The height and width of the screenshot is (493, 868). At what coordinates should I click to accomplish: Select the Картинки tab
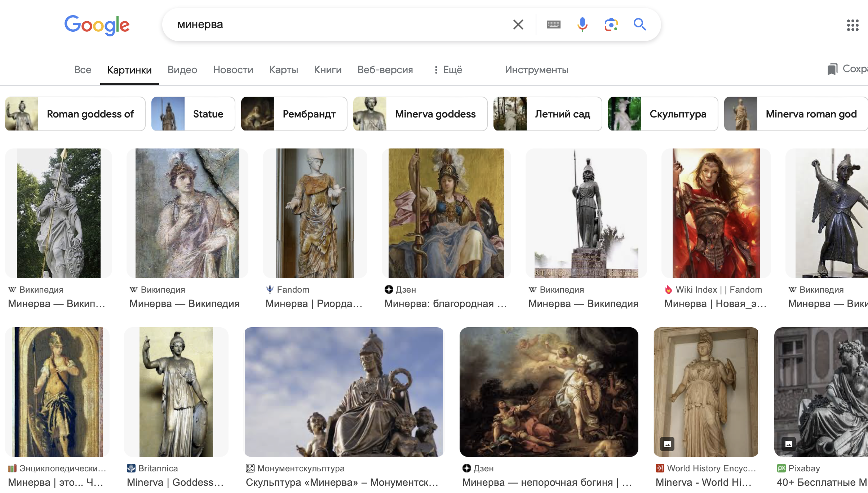(129, 70)
